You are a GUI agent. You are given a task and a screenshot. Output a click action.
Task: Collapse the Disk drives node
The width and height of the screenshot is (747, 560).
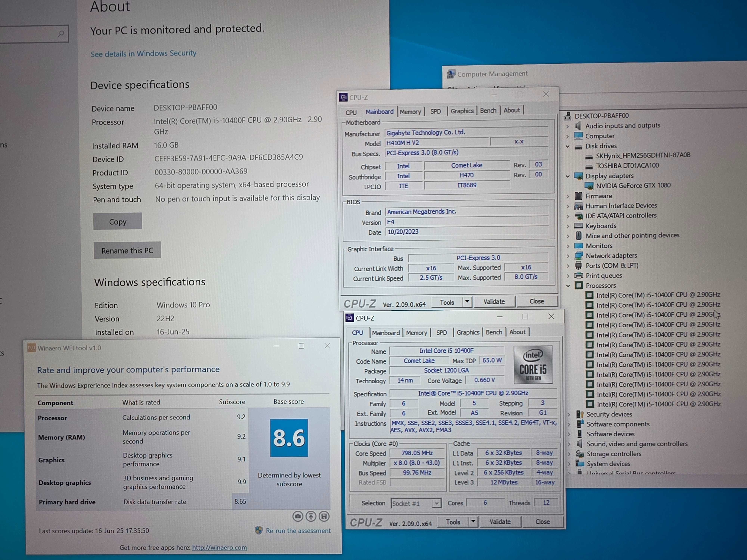point(568,147)
